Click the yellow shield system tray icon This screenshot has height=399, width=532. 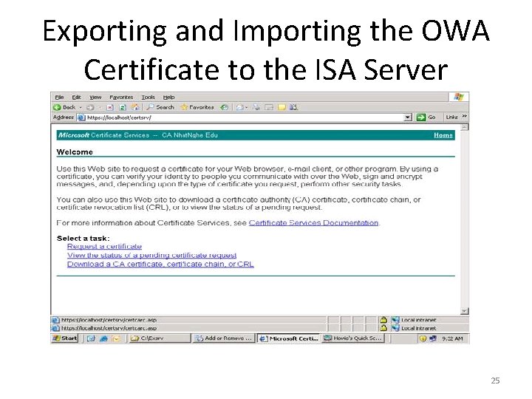pos(423,338)
